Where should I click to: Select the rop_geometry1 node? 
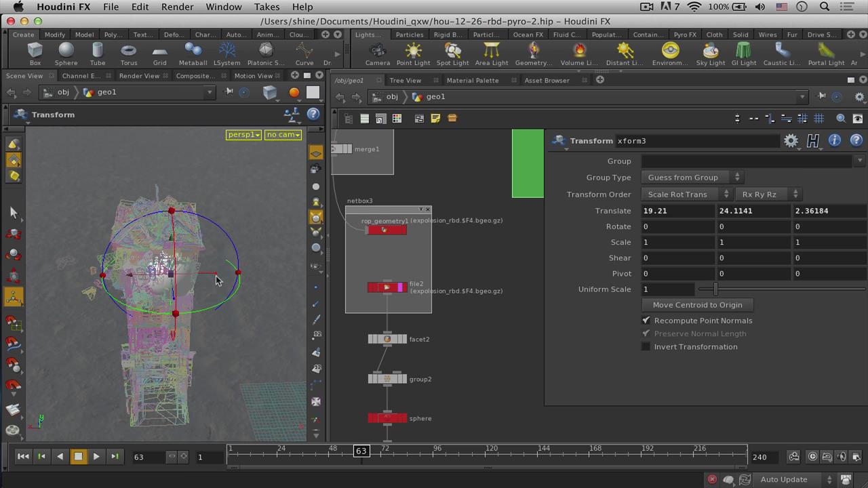[386, 230]
